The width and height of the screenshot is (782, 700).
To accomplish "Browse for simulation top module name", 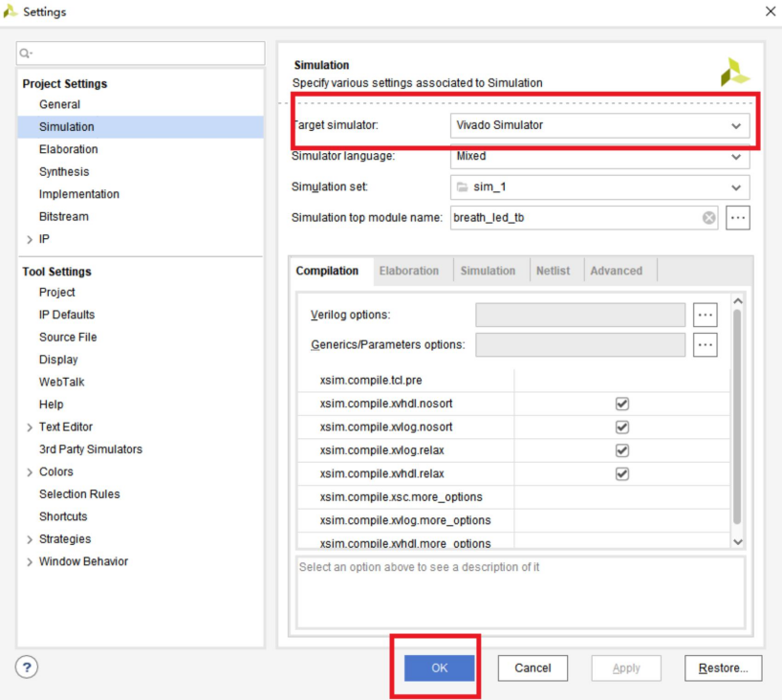I will coord(737,218).
